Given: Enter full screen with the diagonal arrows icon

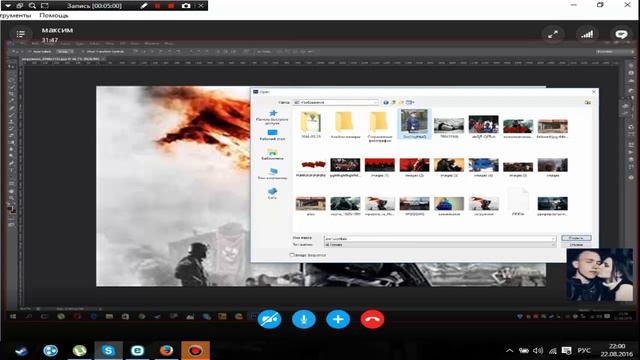Looking at the screenshot, I should pyautogui.click(x=553, y=34).
